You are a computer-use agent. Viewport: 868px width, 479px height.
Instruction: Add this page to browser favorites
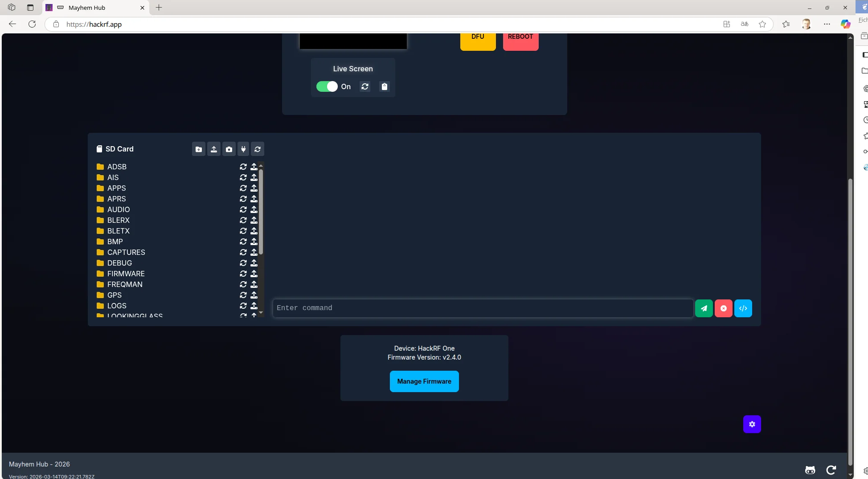pyautogui.click(x=762, y=24)
